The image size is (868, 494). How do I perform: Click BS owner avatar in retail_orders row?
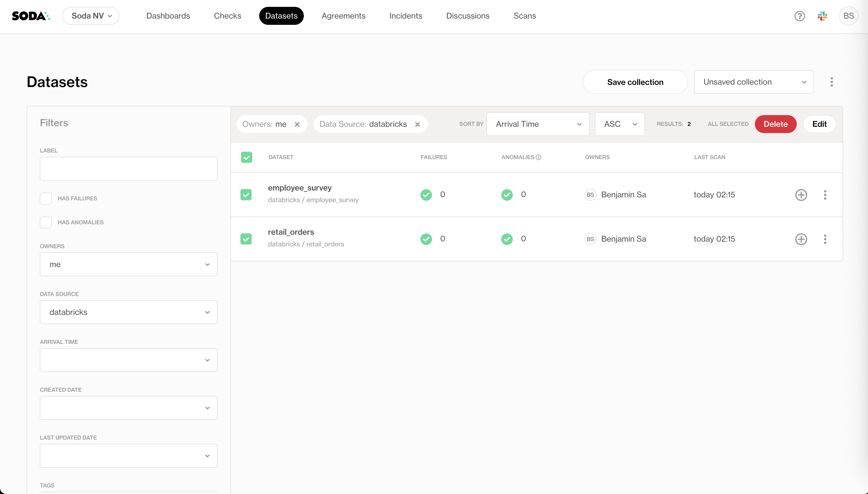tap(590, 239)
